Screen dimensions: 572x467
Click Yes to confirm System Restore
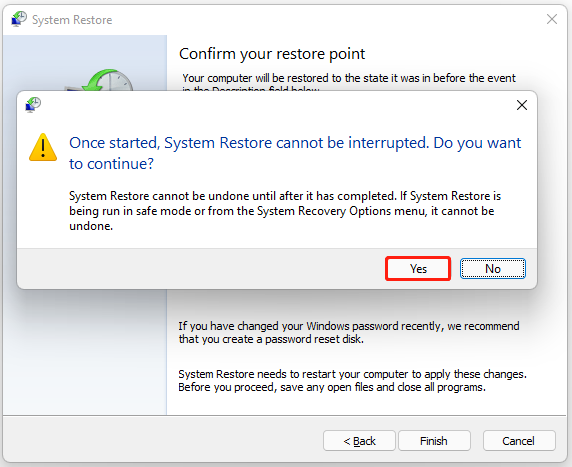418,269
